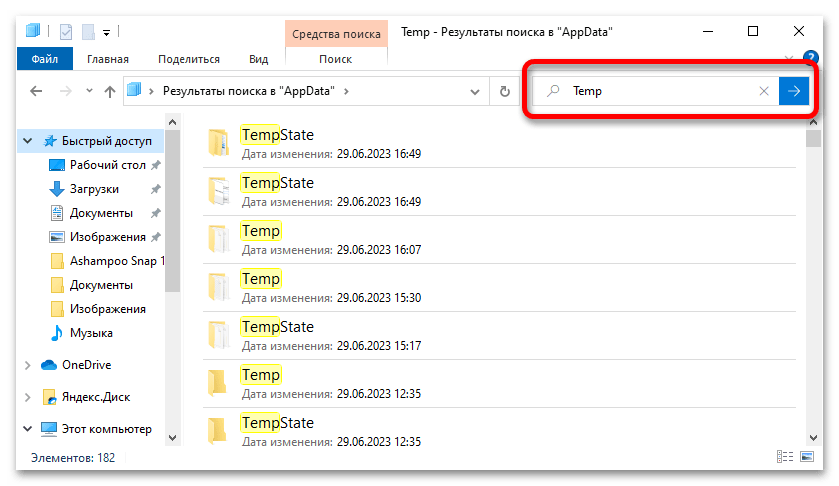Switch to details view icon

click(785, 457)
